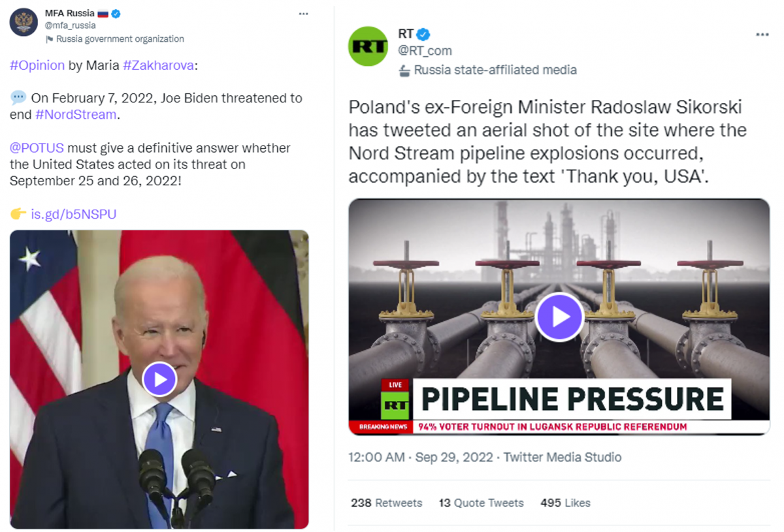The height and width of the screenshot is (532, 784).
Task: Open the @POTUS mention
Action: pyautogui.click(x=37, y=148)
